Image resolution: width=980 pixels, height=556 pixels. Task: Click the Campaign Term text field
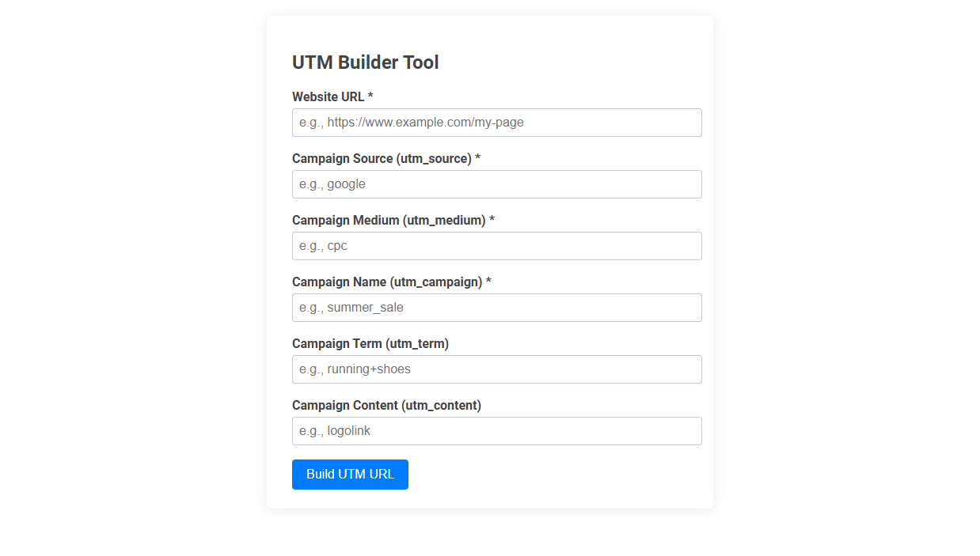click(x=496, y=369)
